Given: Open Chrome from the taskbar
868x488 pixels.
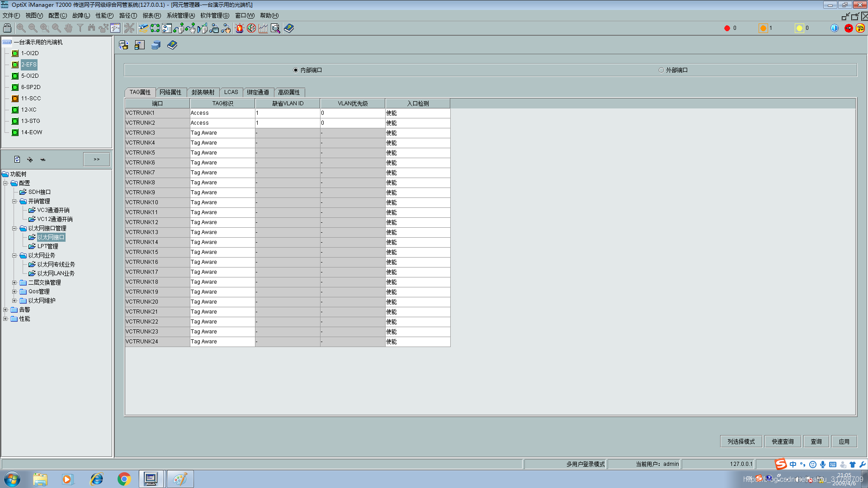Looking at the screenshot, I should point(124,479).
